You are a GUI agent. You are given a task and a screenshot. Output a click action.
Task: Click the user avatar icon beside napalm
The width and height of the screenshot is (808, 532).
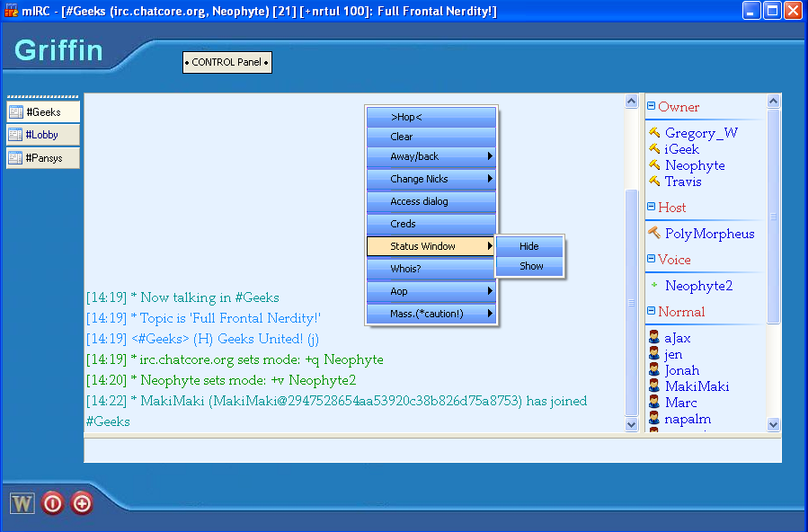coord(654,418)
